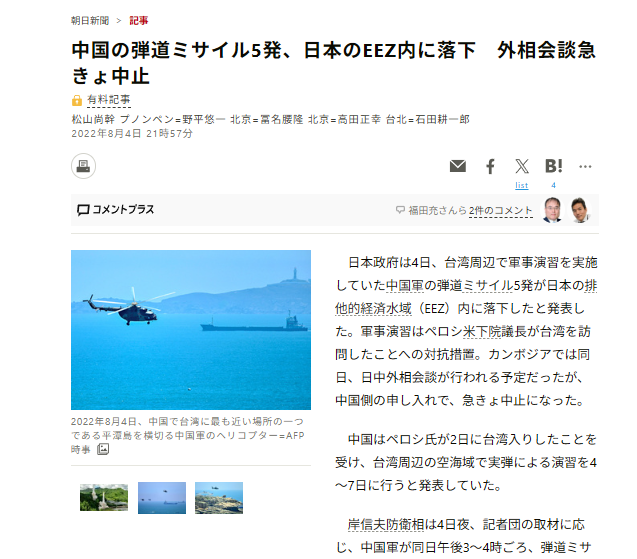Select the rocky coast helicopter thumbnail

click(x=219, y=498)
